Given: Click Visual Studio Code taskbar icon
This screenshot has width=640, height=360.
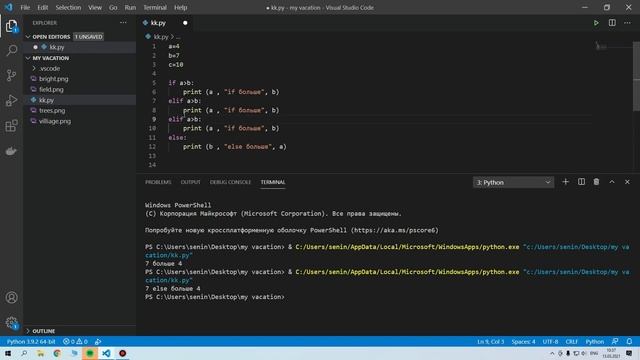Looking at the screenshot, I should click(106, 353).
